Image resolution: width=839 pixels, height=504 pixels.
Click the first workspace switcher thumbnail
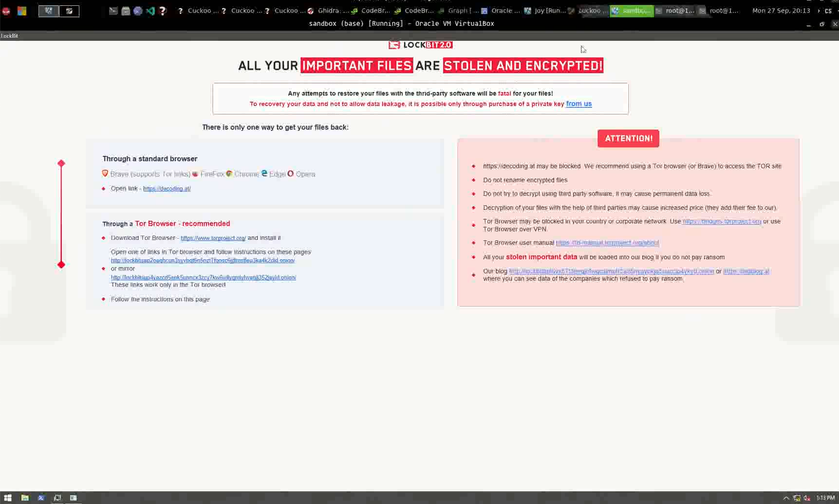pyautogui.click(x=49, y=11)
